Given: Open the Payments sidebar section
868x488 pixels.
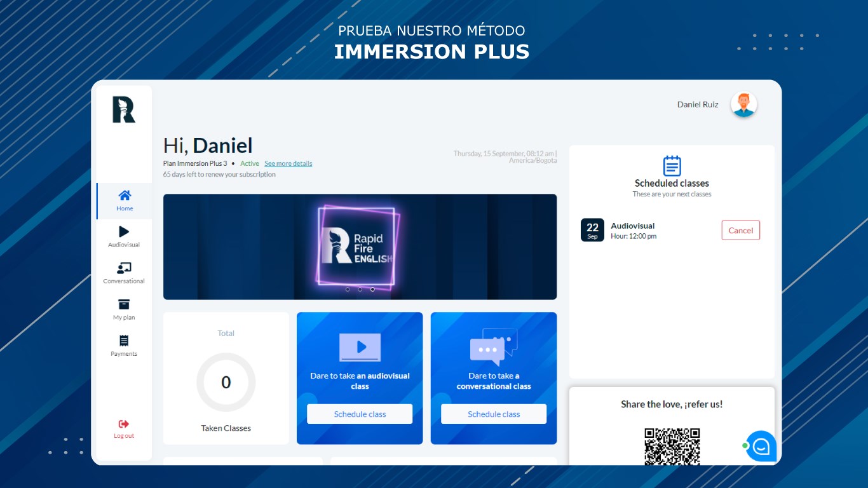Looking at the screenshot, I should (x=124, y=346).
